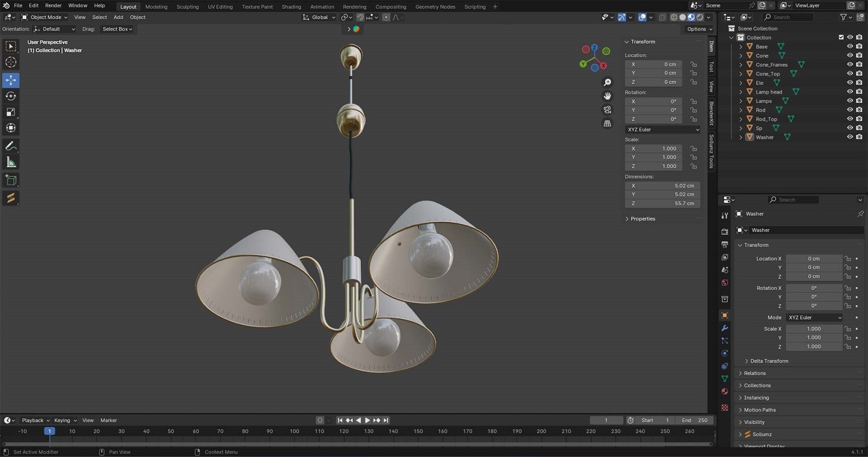The height and width of the screenshot is (457, 868).
Task: Switch orthographic/perspective grid icon
Action: point(608,124)
